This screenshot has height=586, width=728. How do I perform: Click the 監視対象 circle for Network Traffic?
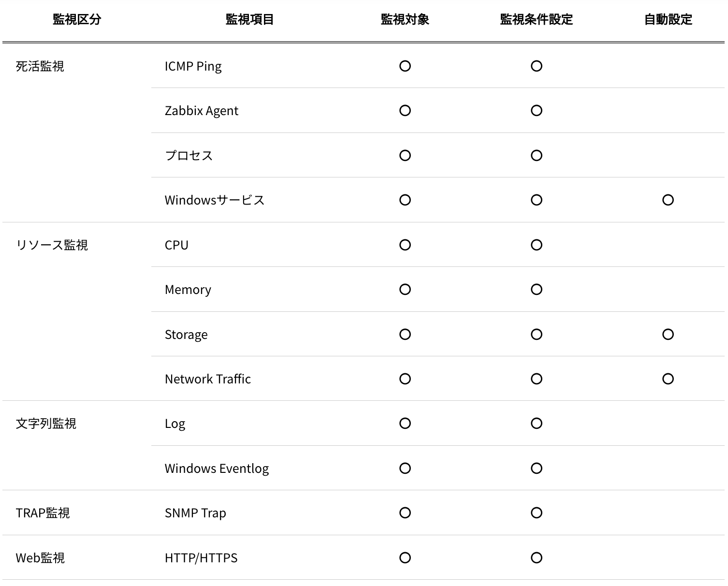point(405,379)
